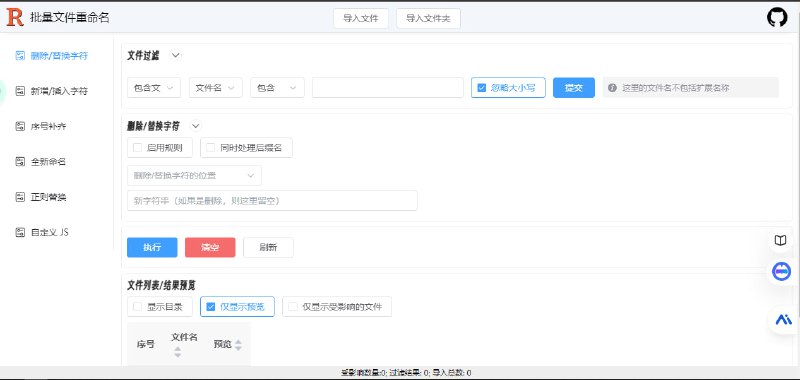Submit the filter with 提交 button

(x=574, y=88)
